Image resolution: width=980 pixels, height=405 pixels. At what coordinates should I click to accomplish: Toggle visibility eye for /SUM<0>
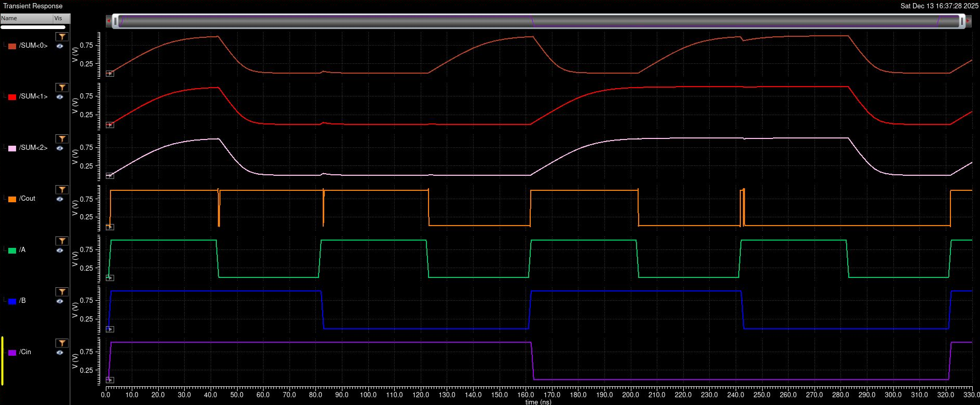60,46
